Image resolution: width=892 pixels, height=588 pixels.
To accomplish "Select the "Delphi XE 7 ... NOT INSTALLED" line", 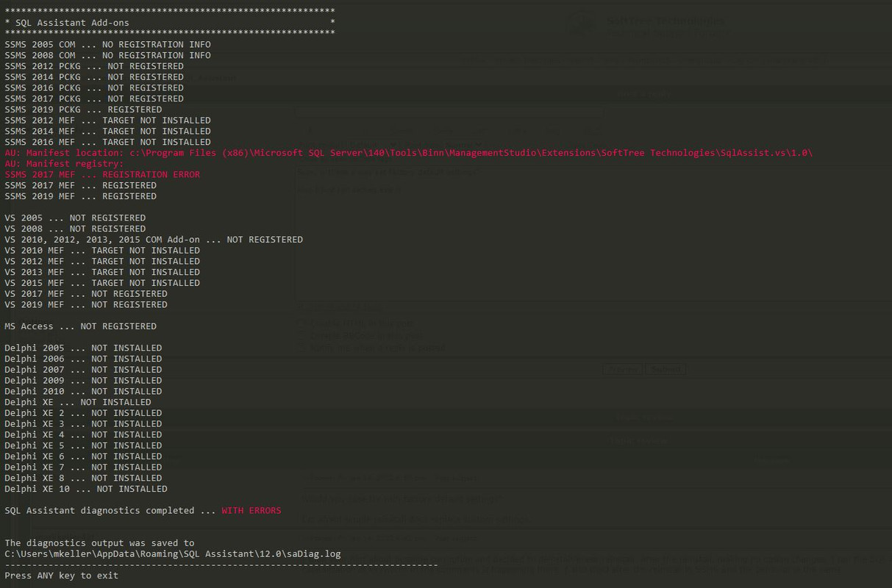I will pyautogui.click(x=83, y=467).
